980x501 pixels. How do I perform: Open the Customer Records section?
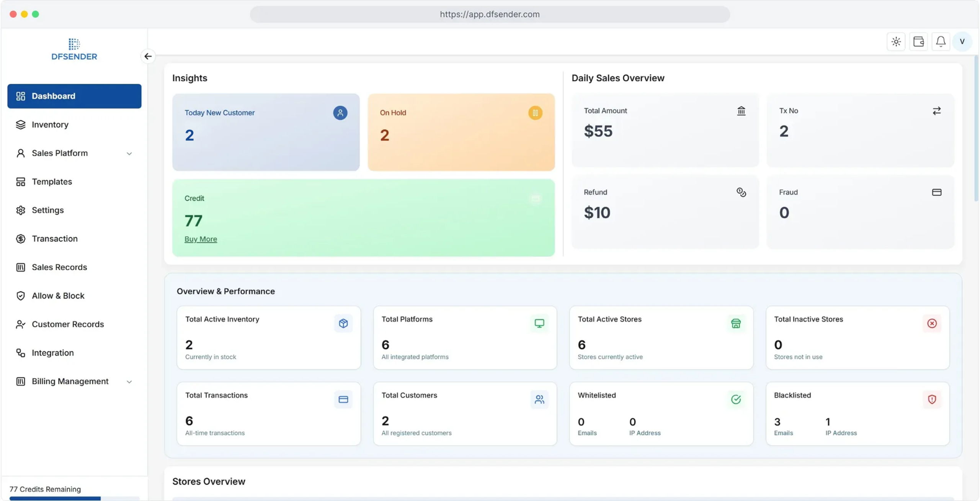(x=68, y=324)
